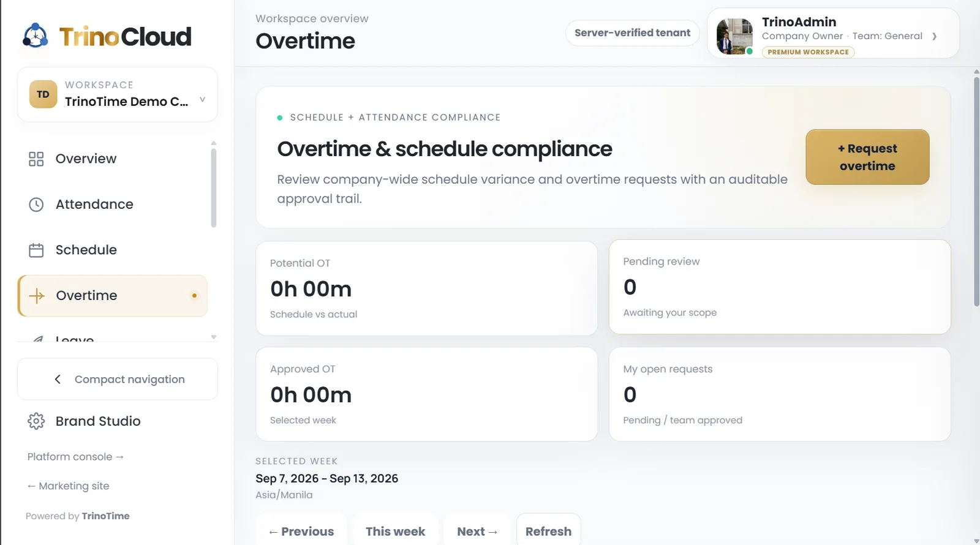Click the Premium Workspace badge
980x545 pixels.
pos(808,52)
